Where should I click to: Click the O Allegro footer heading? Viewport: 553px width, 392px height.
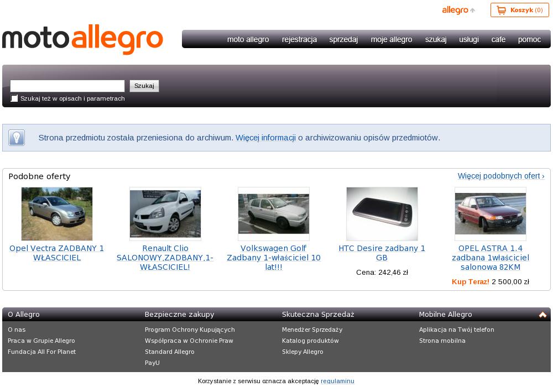[24, 315]
